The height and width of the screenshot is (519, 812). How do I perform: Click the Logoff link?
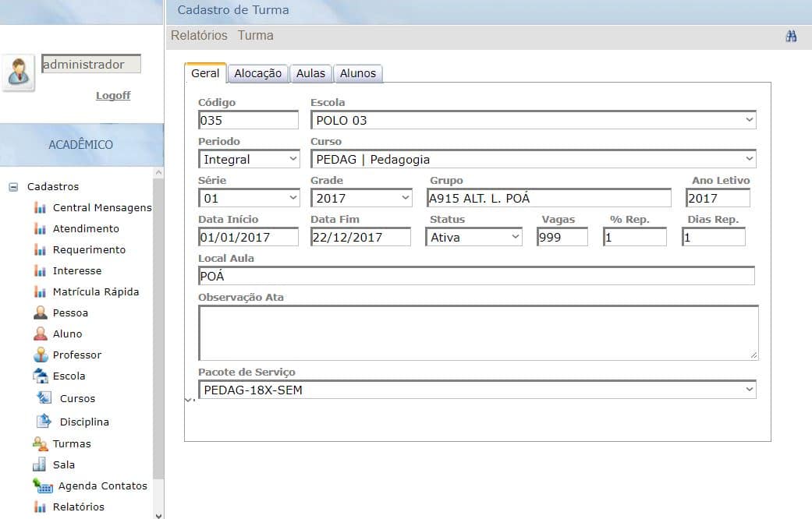[113, 95]
